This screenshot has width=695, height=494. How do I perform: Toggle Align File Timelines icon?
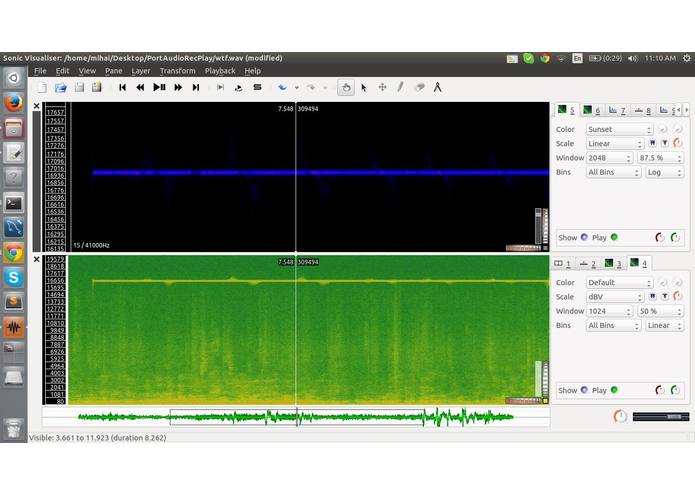coord(257,87)
